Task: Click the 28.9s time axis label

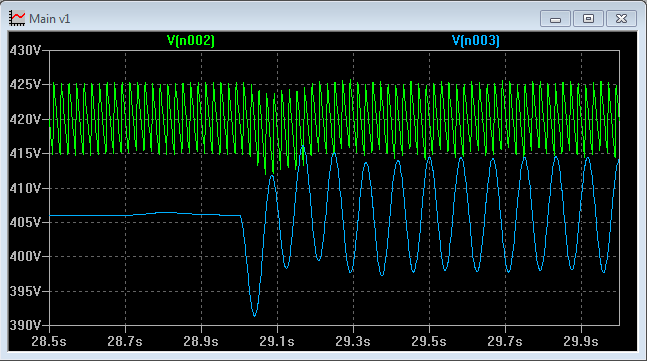Action: click(201, 341)
